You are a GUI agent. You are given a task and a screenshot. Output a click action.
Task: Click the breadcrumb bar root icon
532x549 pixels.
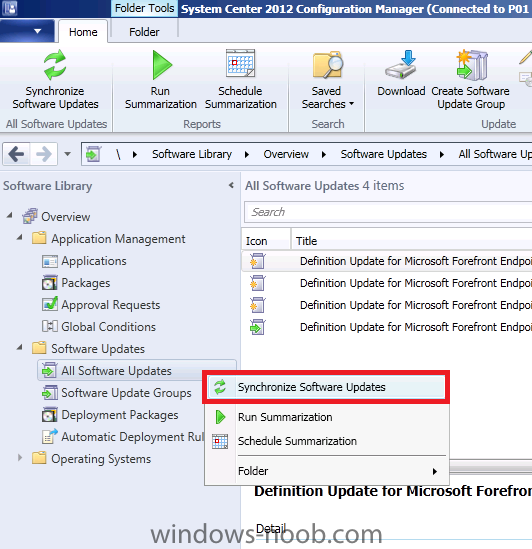click(x=94, y=154)
